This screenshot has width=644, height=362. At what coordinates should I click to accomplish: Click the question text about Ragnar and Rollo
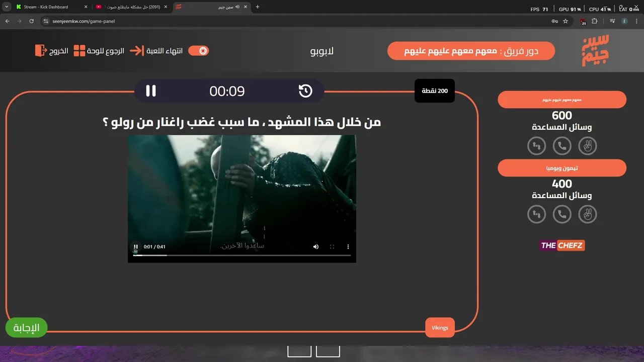pyautogui.click(x=242, y=122)
